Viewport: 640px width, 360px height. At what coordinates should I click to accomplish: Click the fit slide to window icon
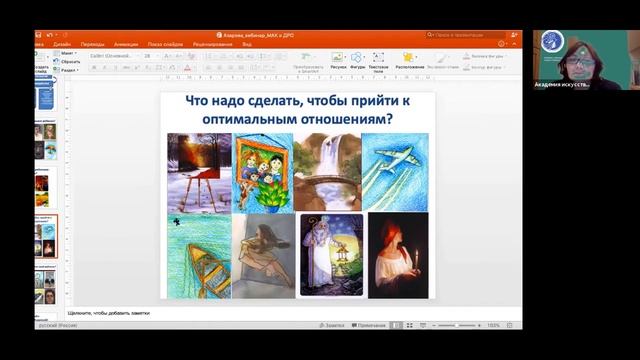point(509,325)
